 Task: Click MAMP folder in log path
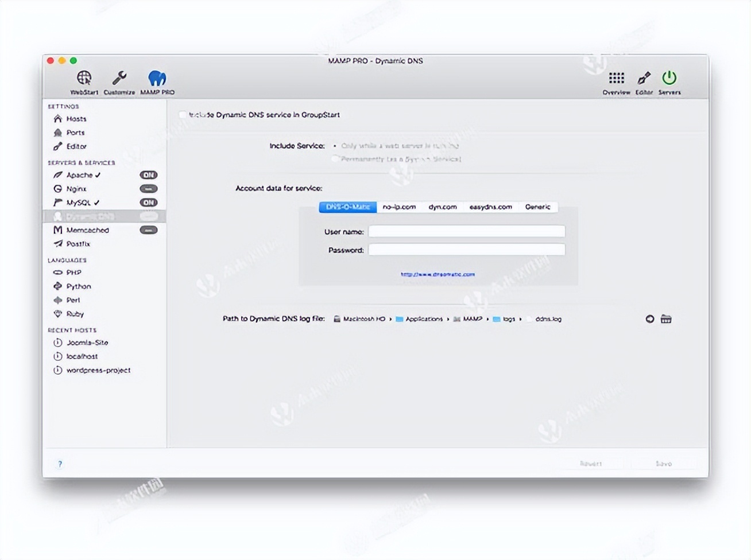(468, 319)
